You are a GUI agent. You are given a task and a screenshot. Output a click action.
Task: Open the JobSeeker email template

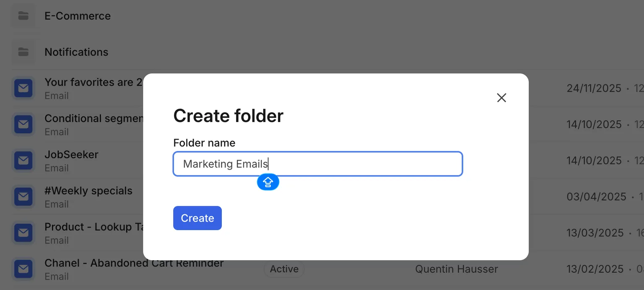coord(71,155)
